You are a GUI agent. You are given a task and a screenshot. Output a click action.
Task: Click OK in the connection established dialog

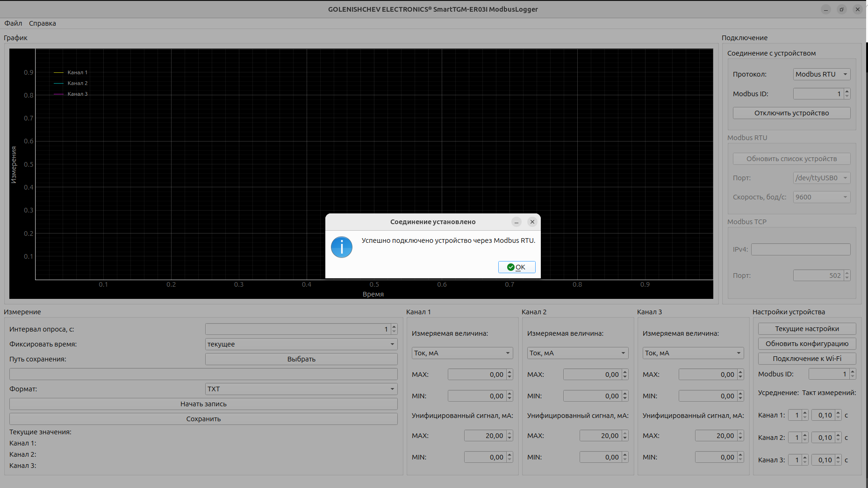click(516, 267)
